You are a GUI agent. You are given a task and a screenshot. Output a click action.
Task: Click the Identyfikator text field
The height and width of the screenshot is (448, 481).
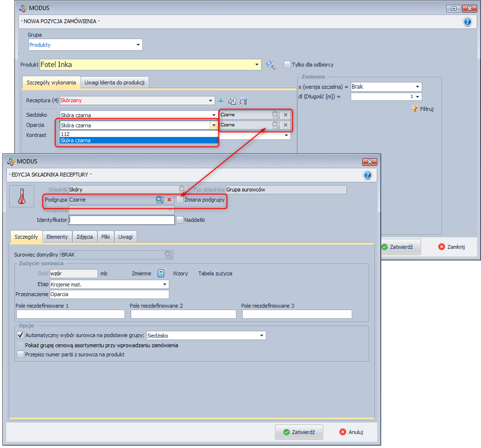122,220
